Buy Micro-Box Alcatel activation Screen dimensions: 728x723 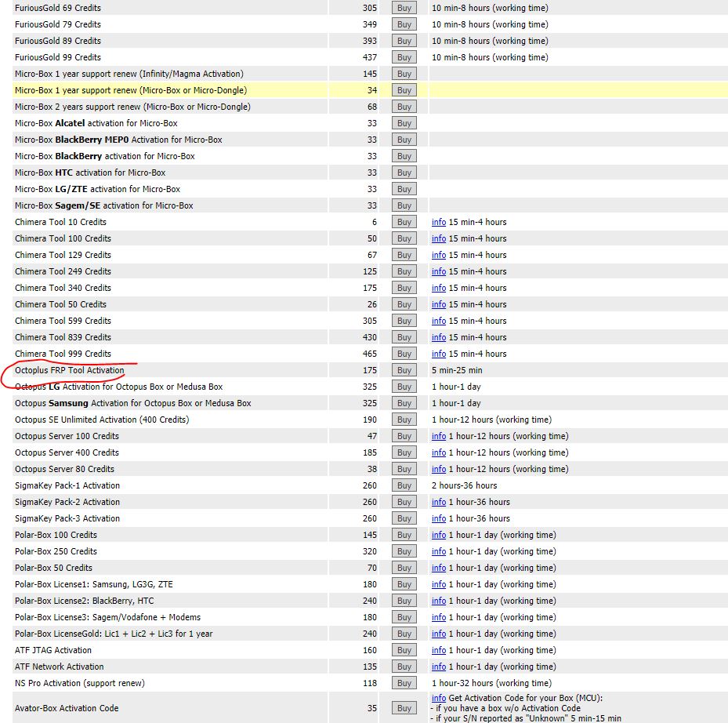[x=404, y=123]
